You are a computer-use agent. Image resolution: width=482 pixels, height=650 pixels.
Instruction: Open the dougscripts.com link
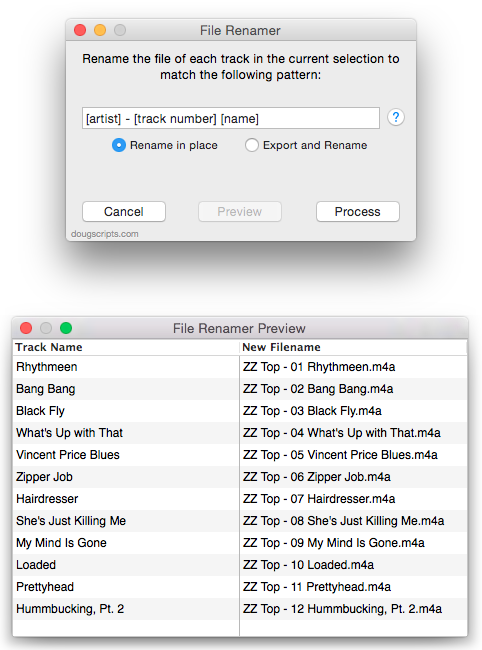[104, 234]
